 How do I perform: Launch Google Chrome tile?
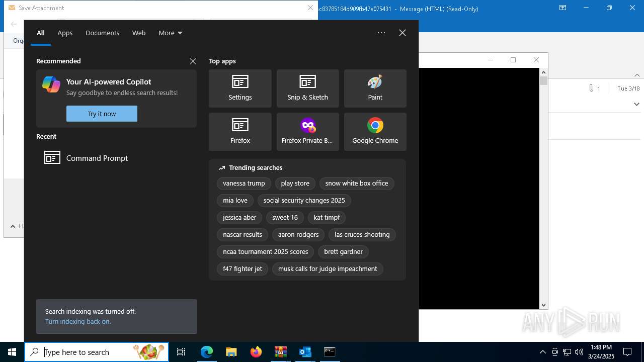(375, 132)
